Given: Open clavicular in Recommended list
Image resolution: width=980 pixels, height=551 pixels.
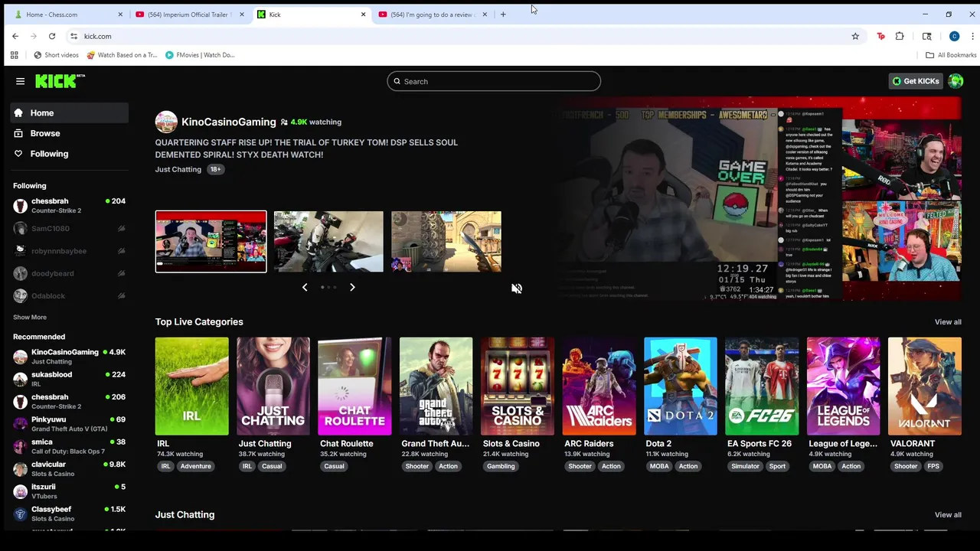Looking at the screenshot, I should tap(70, 468).
